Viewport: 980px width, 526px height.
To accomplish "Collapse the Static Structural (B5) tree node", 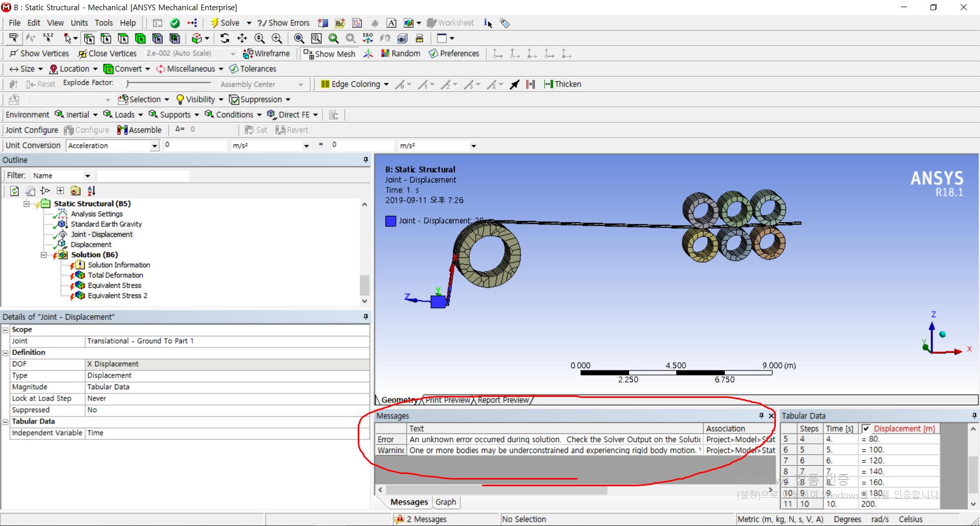I will click(26, 204).
